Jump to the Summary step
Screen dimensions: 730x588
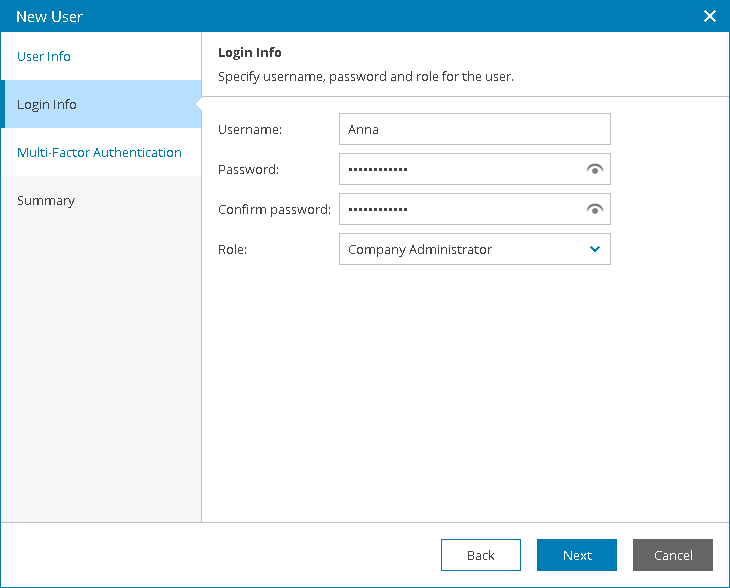click(x=46, y=201)
